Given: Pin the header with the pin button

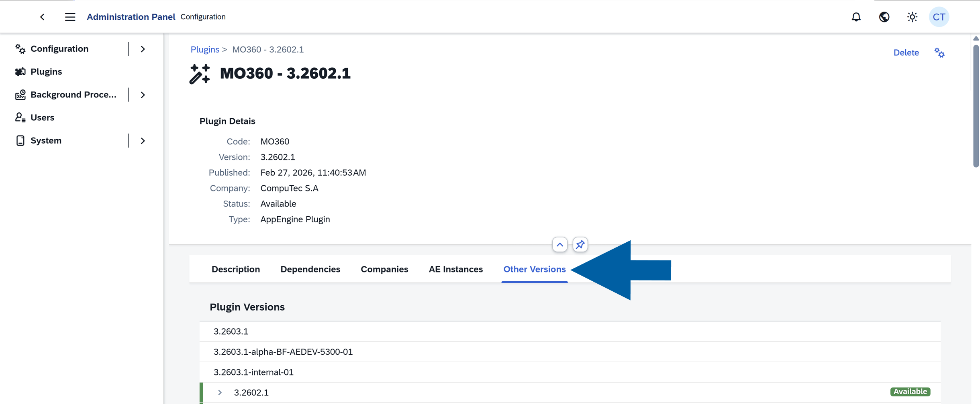Looking at the screenshot, I should tap(580, 245).
